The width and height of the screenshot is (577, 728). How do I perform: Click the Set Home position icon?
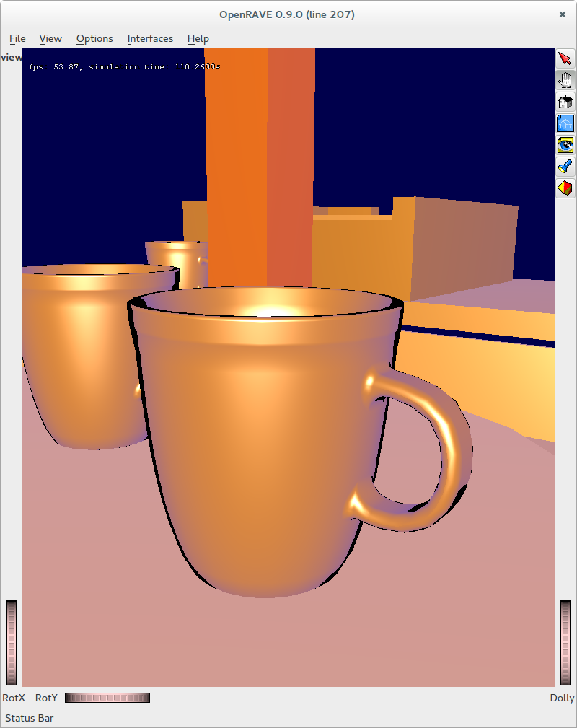[565, 123]
